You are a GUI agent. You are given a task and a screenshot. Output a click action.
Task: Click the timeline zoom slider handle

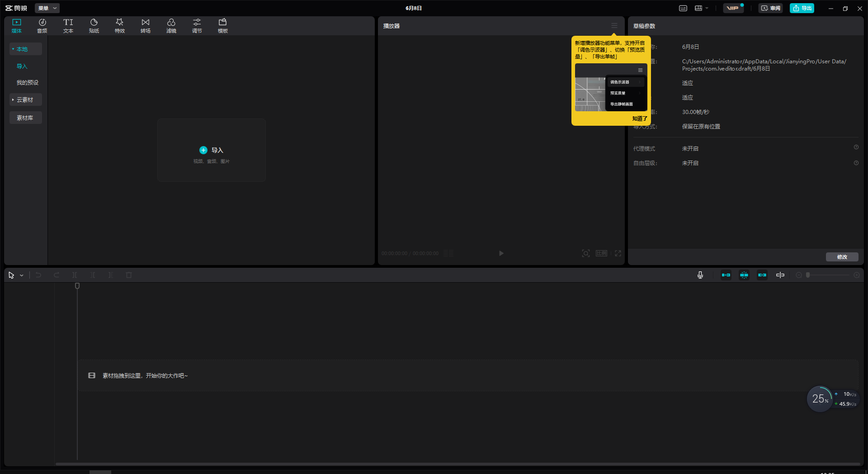pyautogui.click(x=808, y=275)
